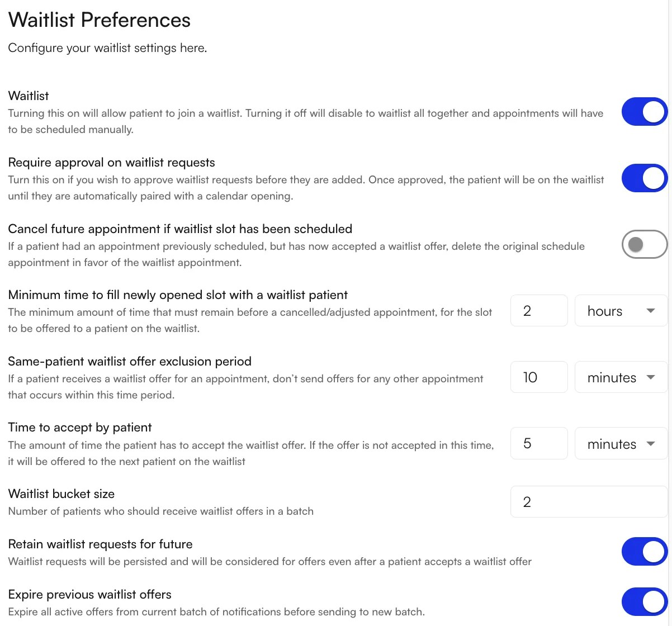Click the Expire previous waitlist offers label
The height and width of the screenshot is (626, 672).
coord(89,594)
